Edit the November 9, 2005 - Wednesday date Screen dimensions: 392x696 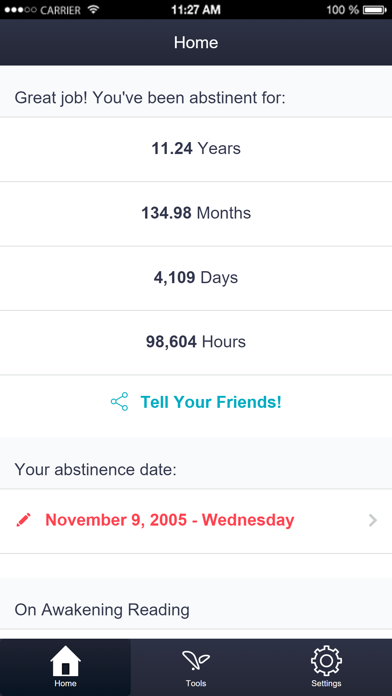170,520
